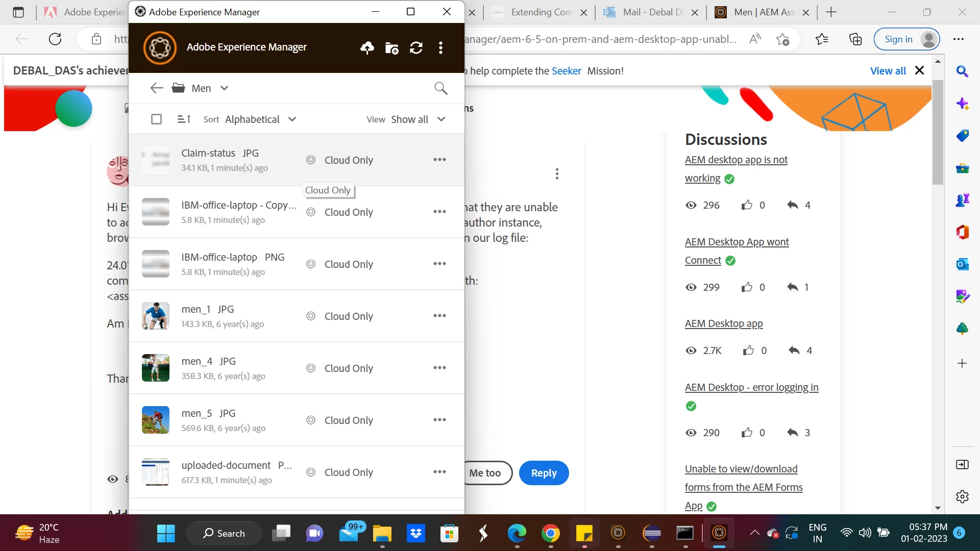Click the Me too button

click(x=485, y=473)
